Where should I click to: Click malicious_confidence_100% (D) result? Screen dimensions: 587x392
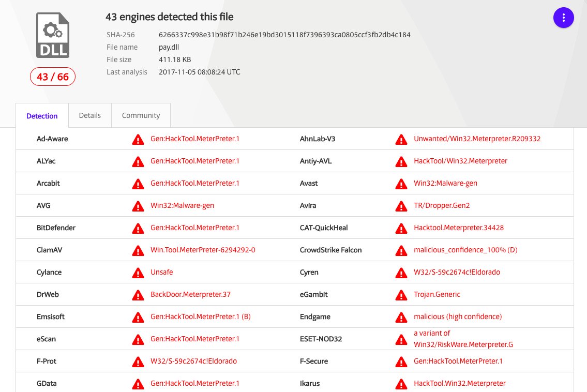[465, 250]
